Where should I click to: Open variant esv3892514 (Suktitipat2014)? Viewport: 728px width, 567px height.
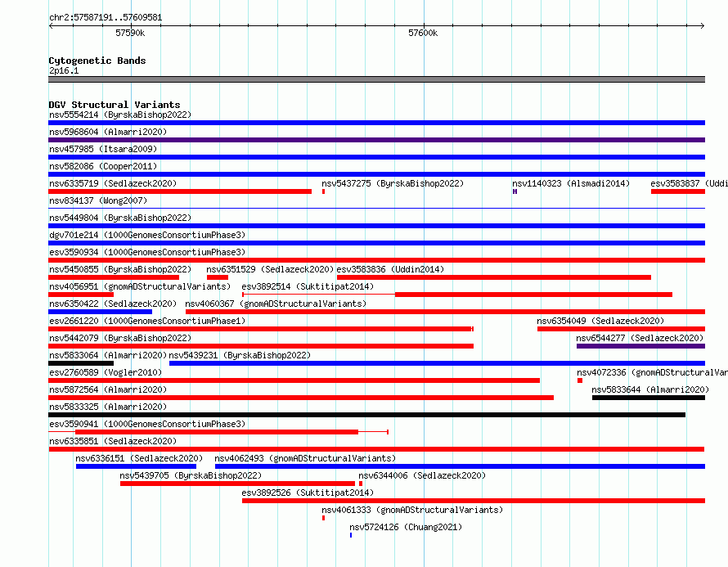308,286
